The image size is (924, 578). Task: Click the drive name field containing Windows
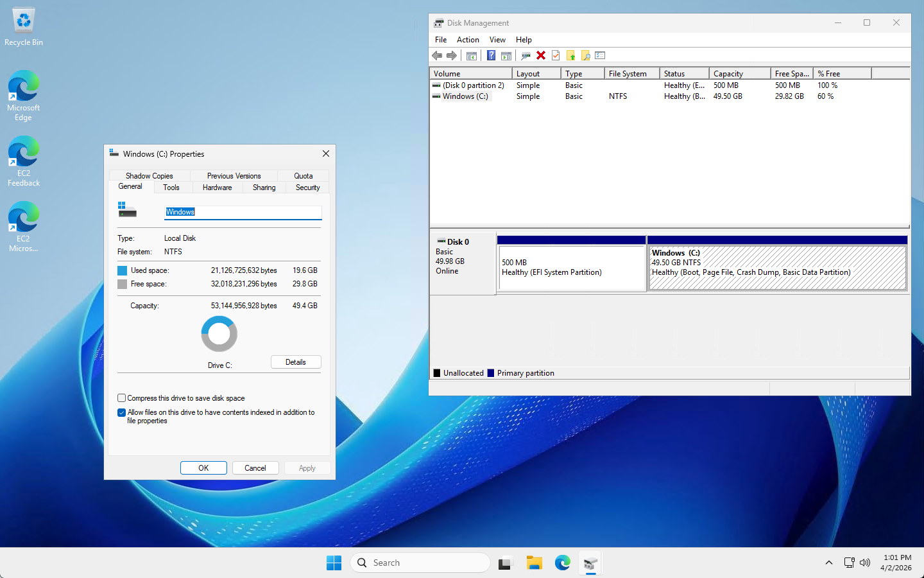[243, 212]
